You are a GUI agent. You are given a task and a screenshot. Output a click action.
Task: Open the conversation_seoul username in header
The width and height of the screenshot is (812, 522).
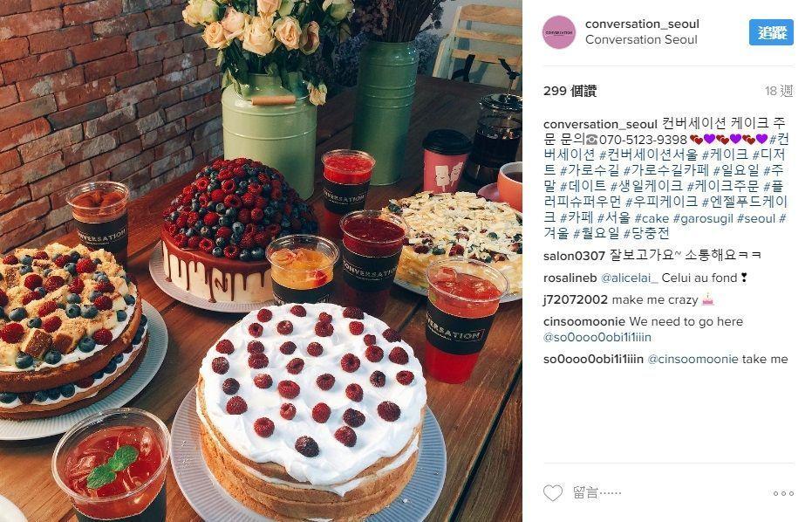642,24
